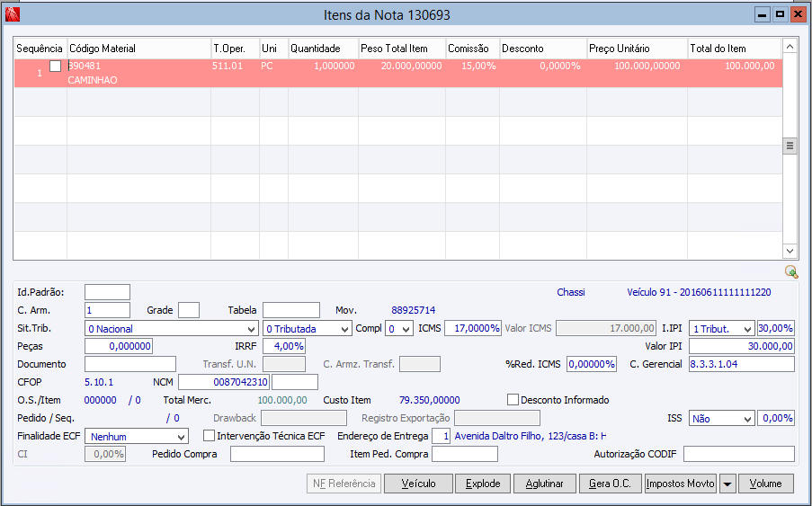Open the Sit.Trib. '0 Nacional' dropdown
This screenshot has height=506, width=812.
(171, 329)
